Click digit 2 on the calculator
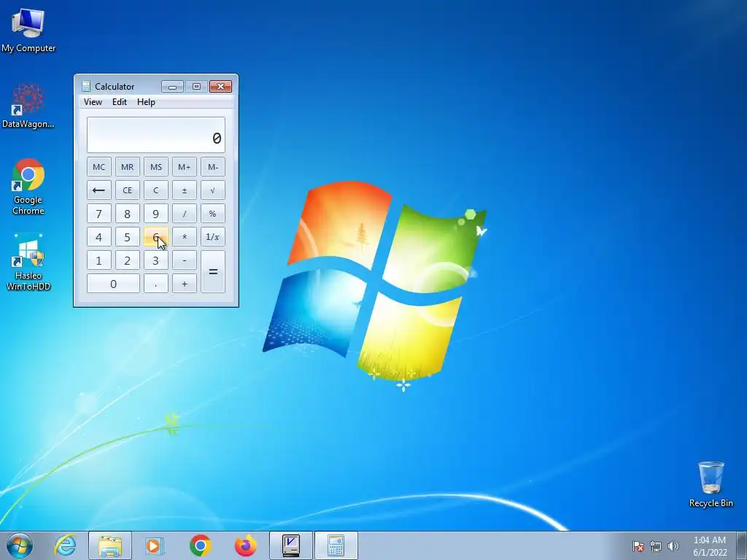747x560 pixels. 127,260
